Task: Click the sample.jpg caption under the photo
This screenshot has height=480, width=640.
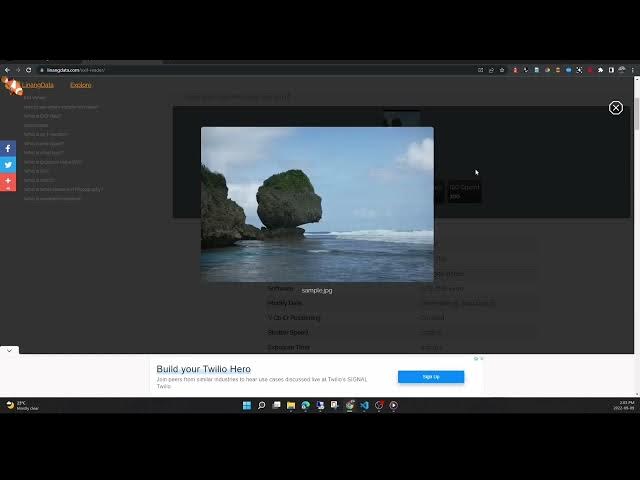Action: 317,290
